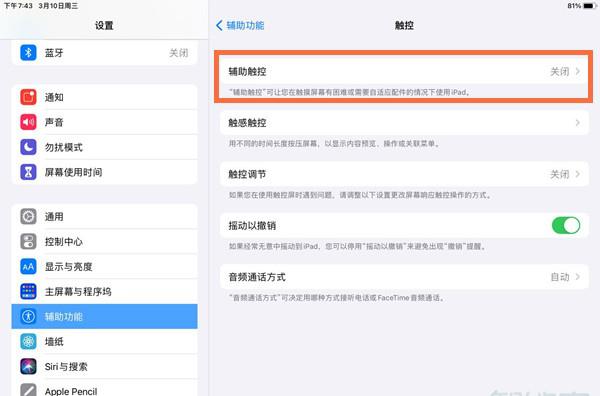Expand the 触控调节 row chevron

(578, 174)
